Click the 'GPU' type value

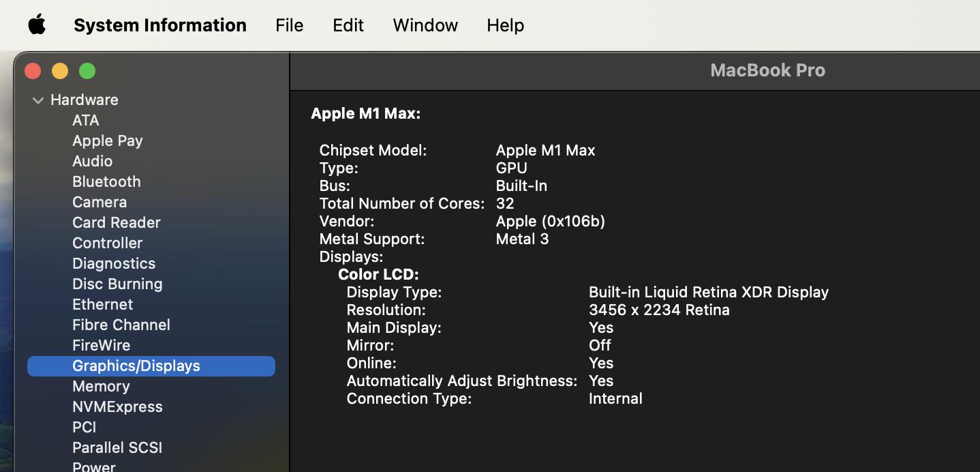click(512, 168)
